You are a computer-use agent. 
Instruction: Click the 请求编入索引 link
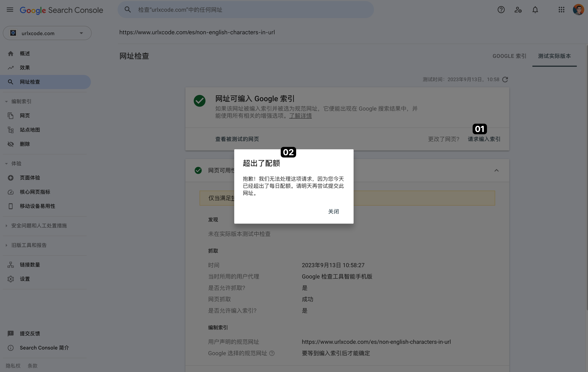click(484, 139)
